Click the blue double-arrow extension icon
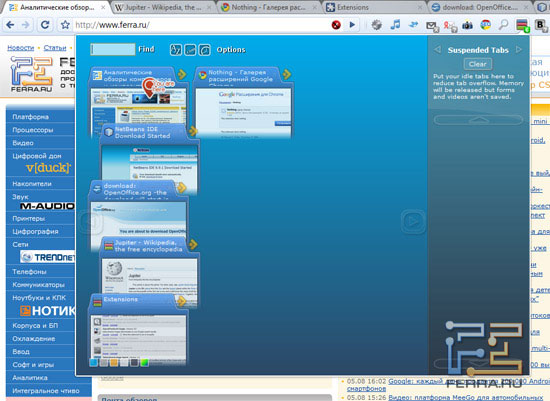Viewport: 550px width, 401px height. click(x=414, y=24)
